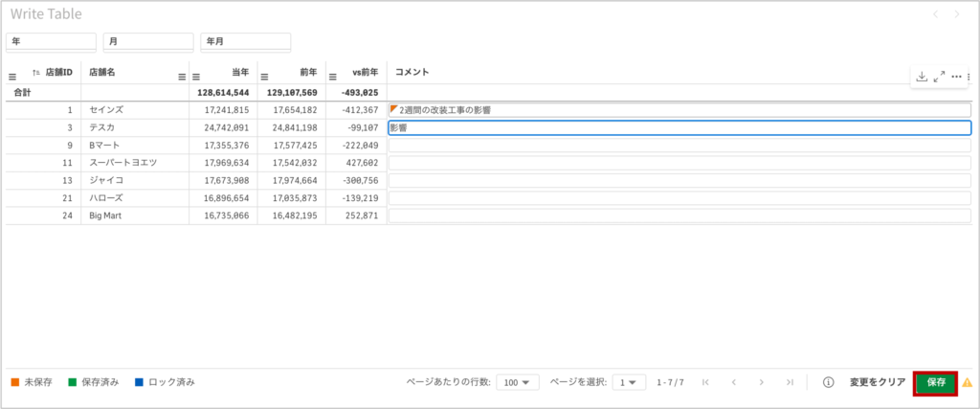Image resolution: width=980 pixels, height=409 pixels.
Task: Open the three-dot more options menu
Action: click(956, 77)
